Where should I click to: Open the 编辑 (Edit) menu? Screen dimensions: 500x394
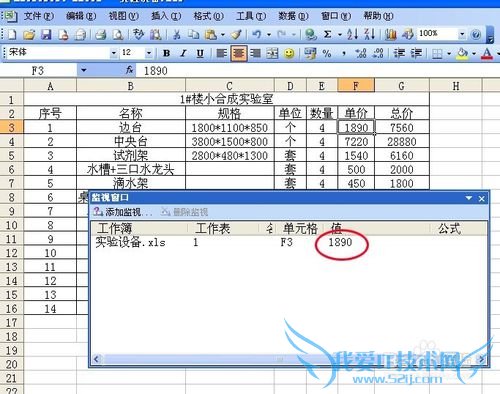pyautogui.click(x=81, y=16)
